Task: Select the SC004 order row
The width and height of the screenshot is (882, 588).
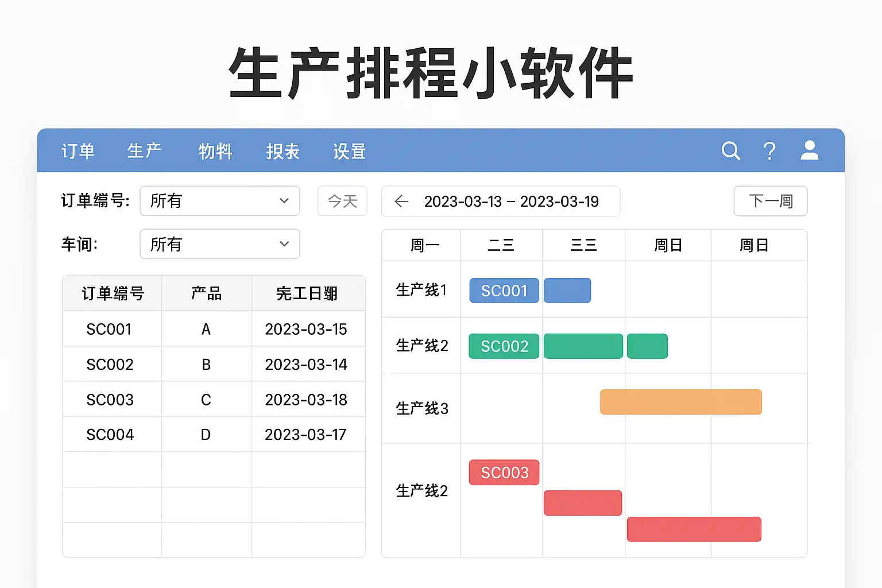Action: pyautogui.click(x=214, y=435)
